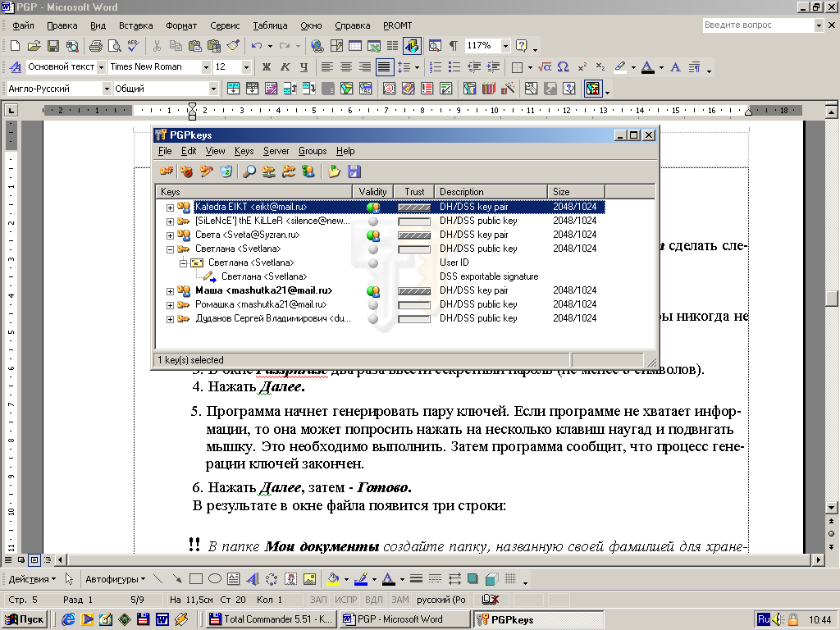Apply a numbered list to the paragraph
Image resolution: width=840 pixels, height=630 pixels.
[x=436, y=67]
